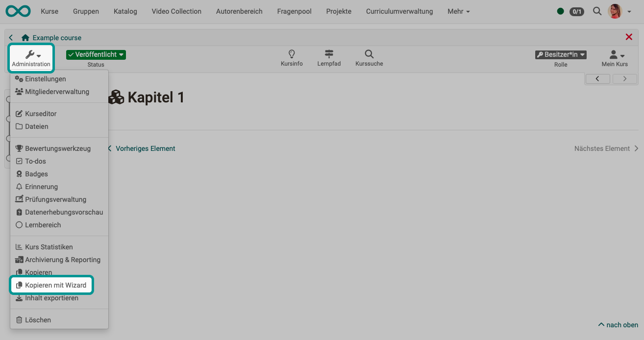Open the Besitzer*in role dropdown
The width and height of the screenshot is (644, 340).
(x=561, y=55)
